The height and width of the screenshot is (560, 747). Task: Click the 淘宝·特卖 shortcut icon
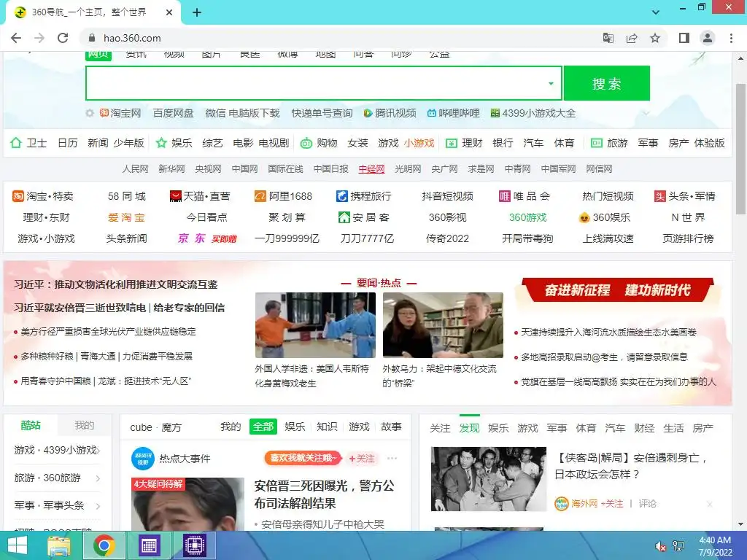pyautogui.click(x=18, y=196)
